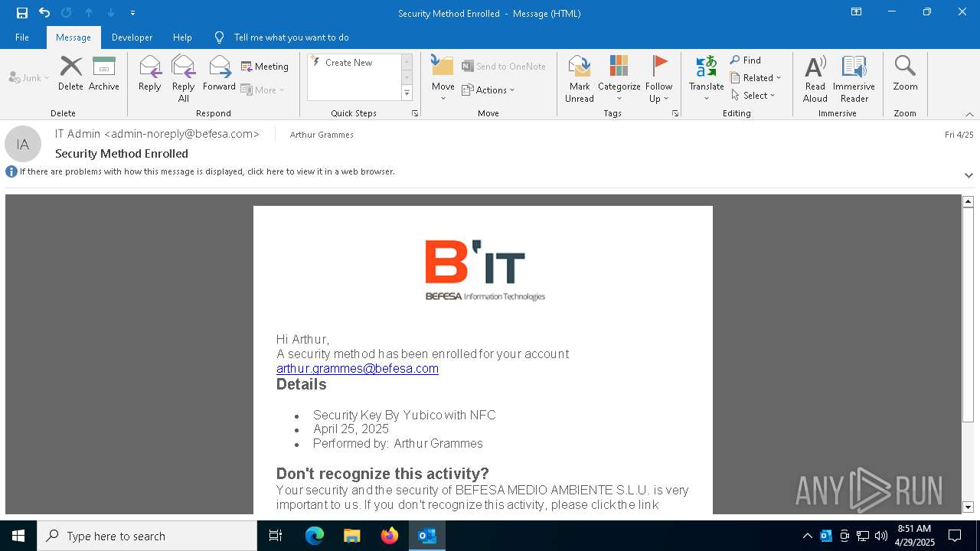The height and width of the screenshot is (551, 980).
Task: Click the Tell me what you want to do box
Action: pos(291,37)
